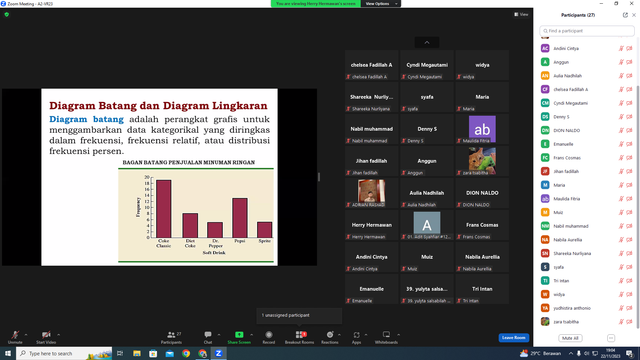
Task: Open share options arrow beside Share Screen
Action: coord(251,335)
